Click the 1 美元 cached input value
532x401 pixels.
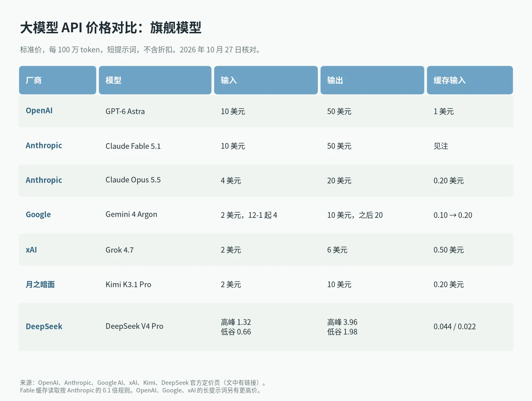[x=443, y=111]
